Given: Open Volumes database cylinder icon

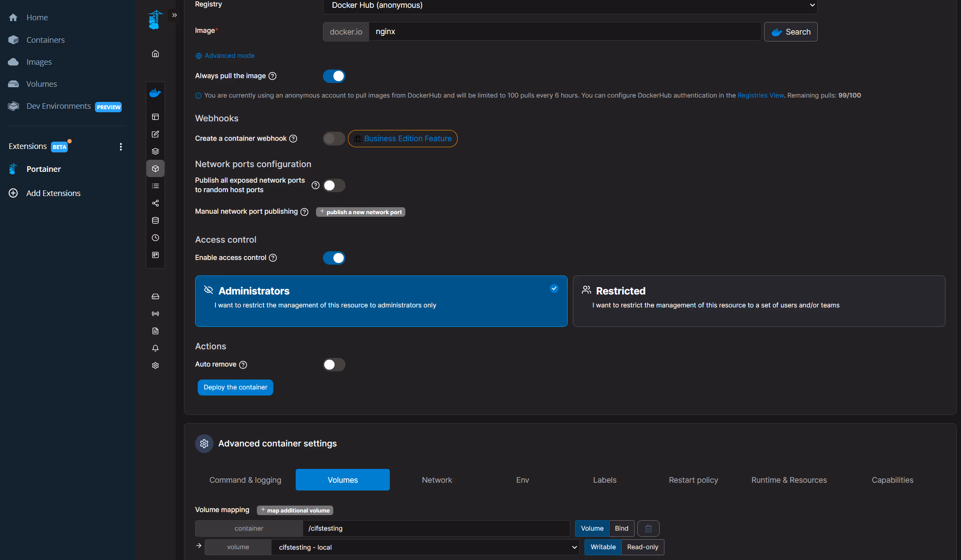Looking at the screenshot, I should pos(155,221).
